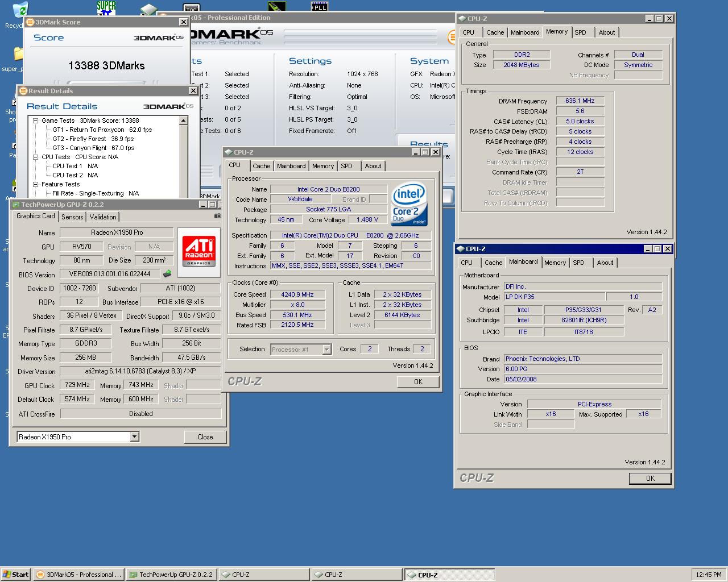Open the super_pi folder on desktop
728x582 pixels.
coord(18,54)
